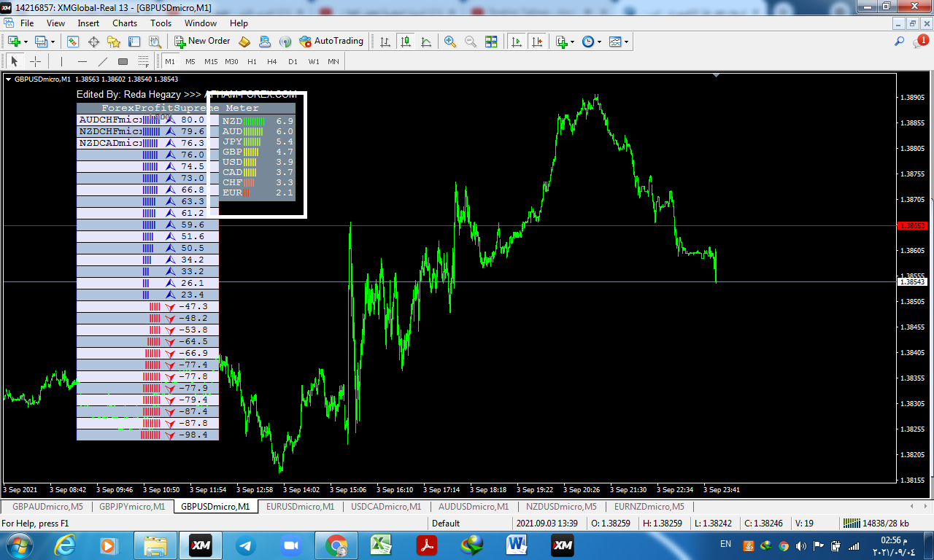This screenshot has height=560, width=934.
Task: Switch chart to M5 timeframe
Action: pos(190,61)
